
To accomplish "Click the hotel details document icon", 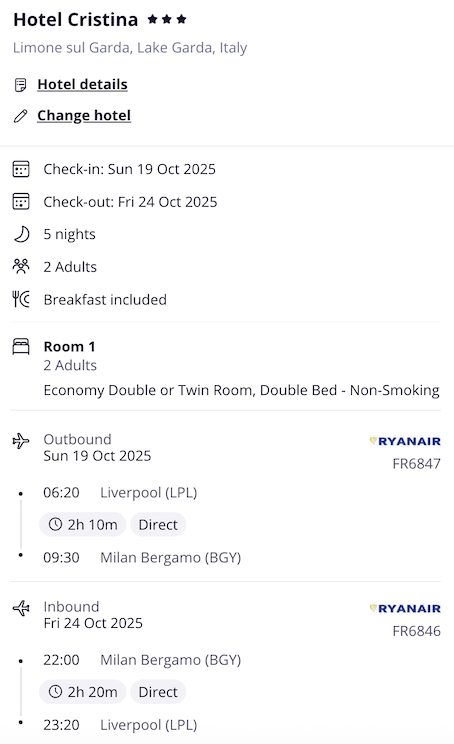I will (x=20, y=85).
